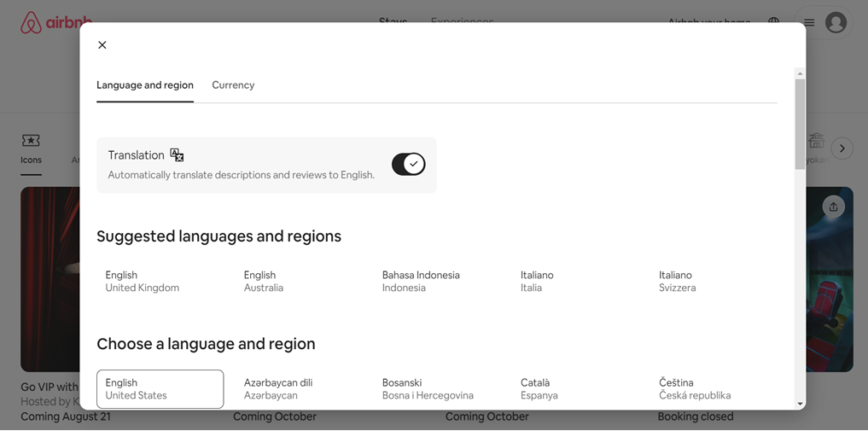
Task: Click next arrow in category bar
Action: 842,149
